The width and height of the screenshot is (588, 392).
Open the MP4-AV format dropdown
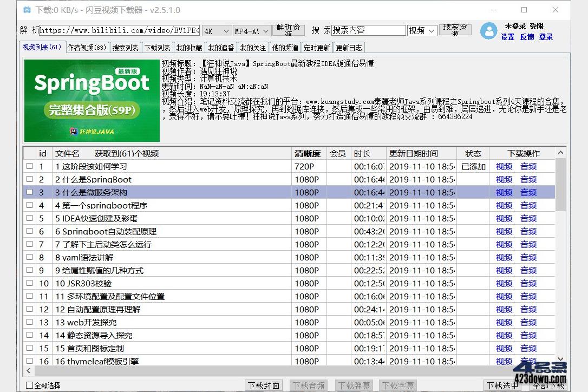tap(251, 31)
